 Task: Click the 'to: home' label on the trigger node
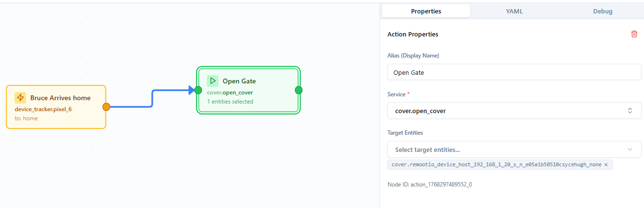pyautogui.click(x=26, y=118)
